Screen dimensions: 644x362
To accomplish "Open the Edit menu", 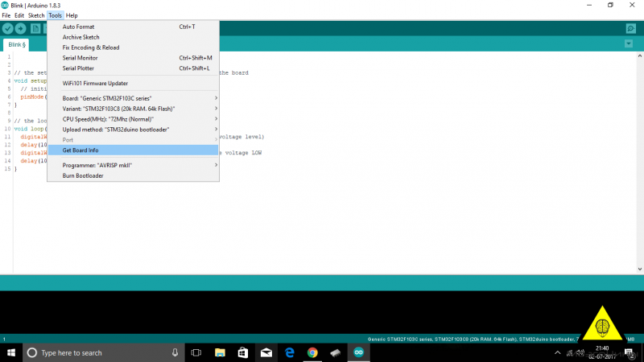I will pyautogui.click(x=19, y=15).
